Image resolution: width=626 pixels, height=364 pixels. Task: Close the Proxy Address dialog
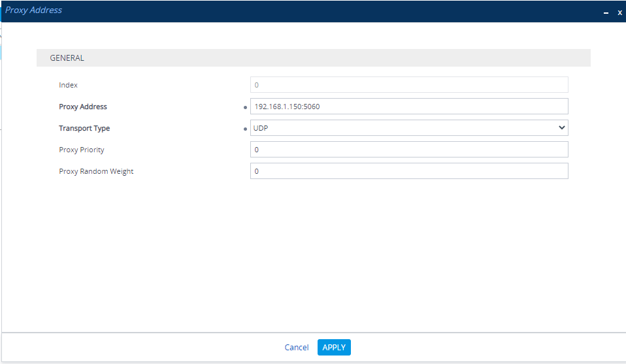pyautogui.click(x=619, y=13)
